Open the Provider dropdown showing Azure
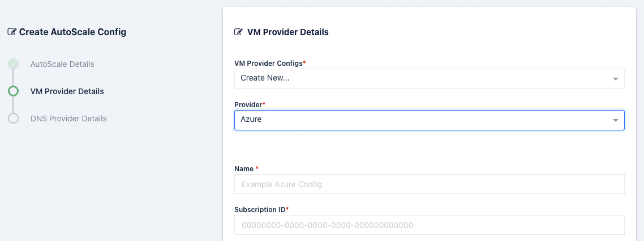 tap(419, 120)
